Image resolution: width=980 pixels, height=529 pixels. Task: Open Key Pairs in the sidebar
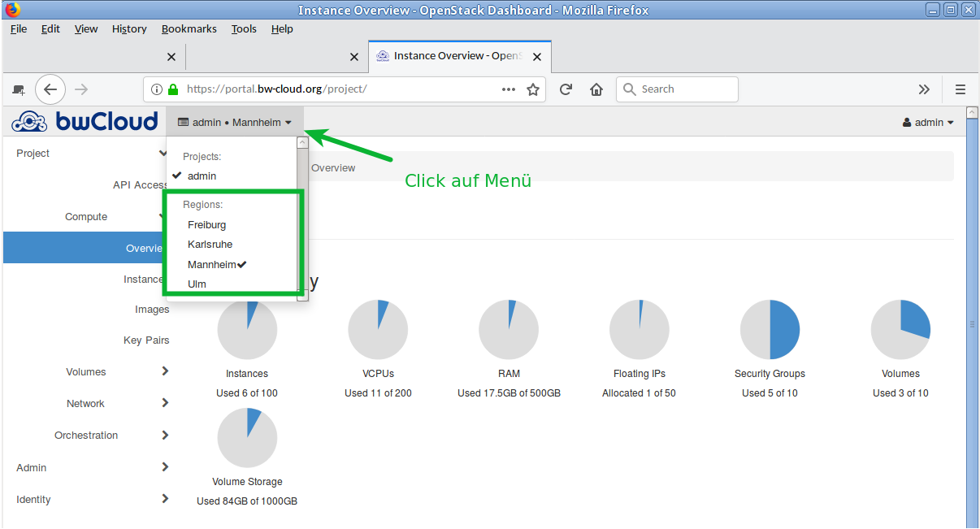click(146, 340)
